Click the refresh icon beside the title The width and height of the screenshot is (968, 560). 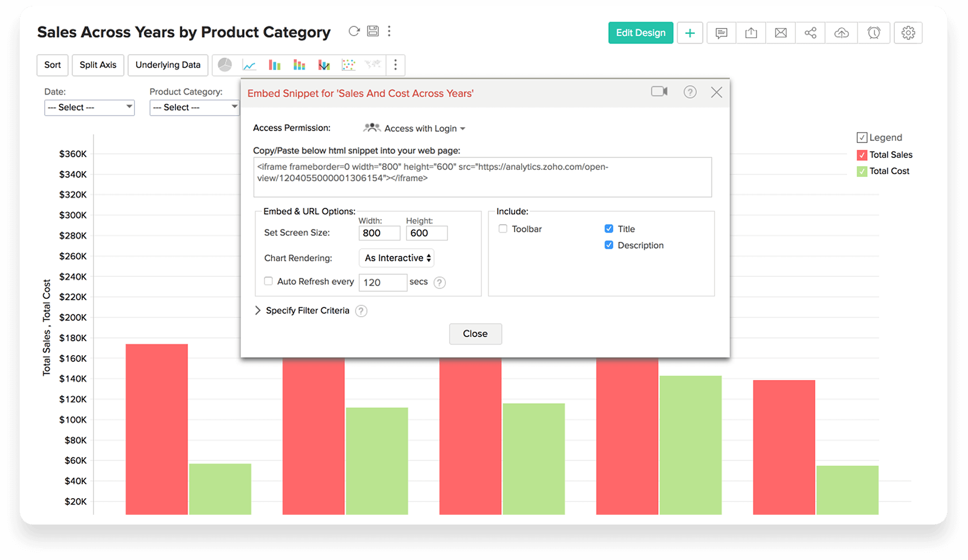(354, 31)
